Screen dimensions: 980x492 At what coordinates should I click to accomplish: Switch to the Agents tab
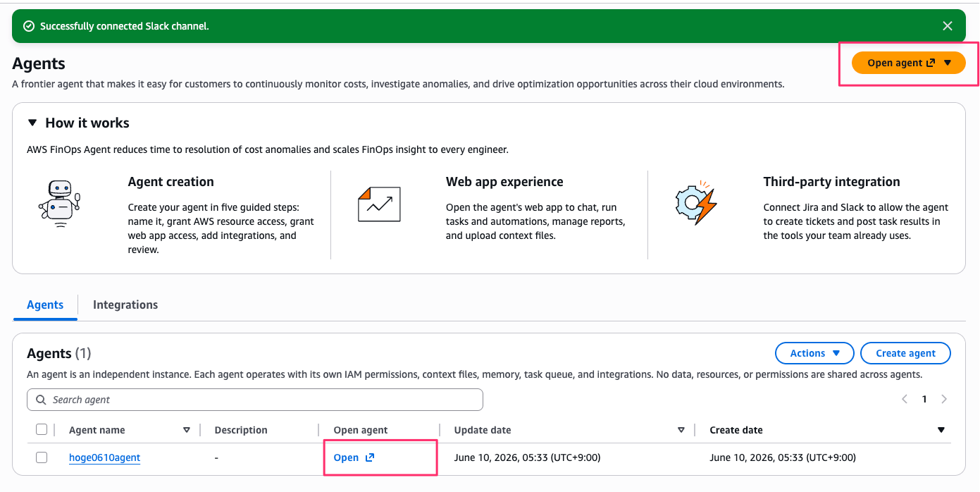click(x=45, y=305)
